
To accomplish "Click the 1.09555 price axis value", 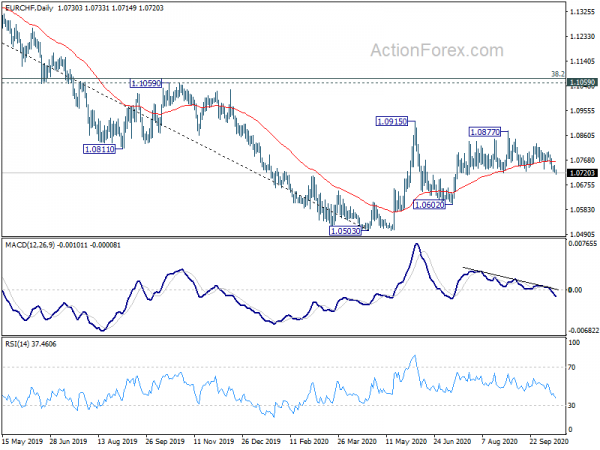I will (582, 111).
